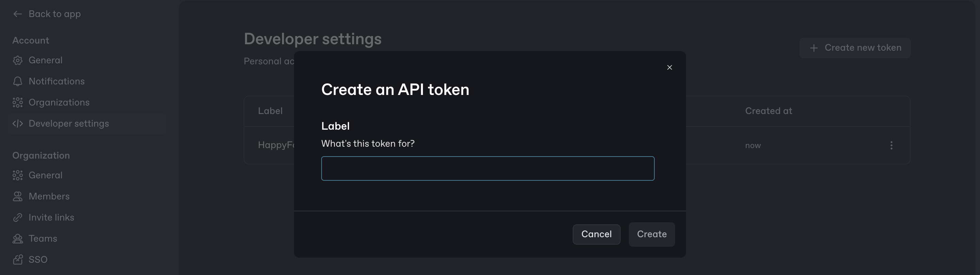Click the Organization General icon in the sidebar
The height and width of the screenshot is (275, 980).
tap(17, 175)
